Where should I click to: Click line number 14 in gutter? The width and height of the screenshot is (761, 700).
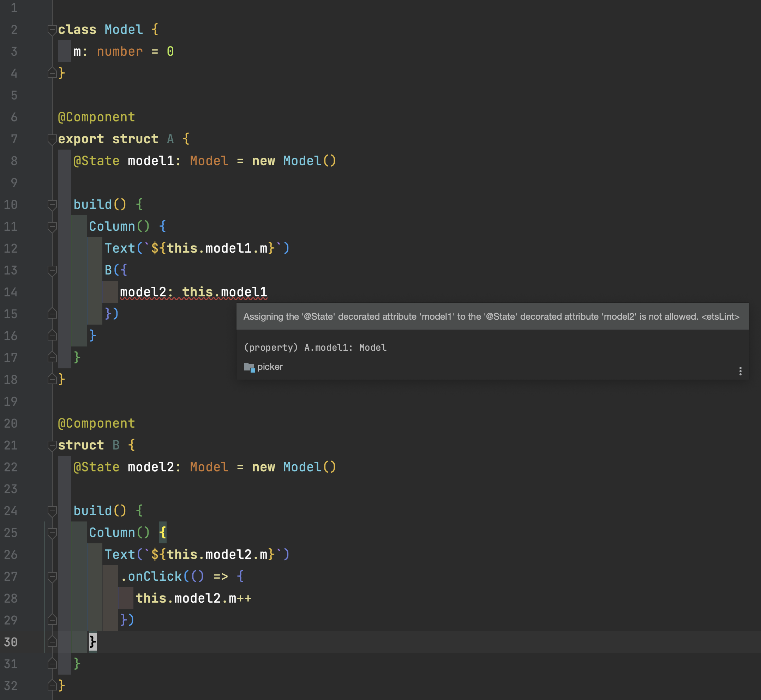click(x=11, y=292)
